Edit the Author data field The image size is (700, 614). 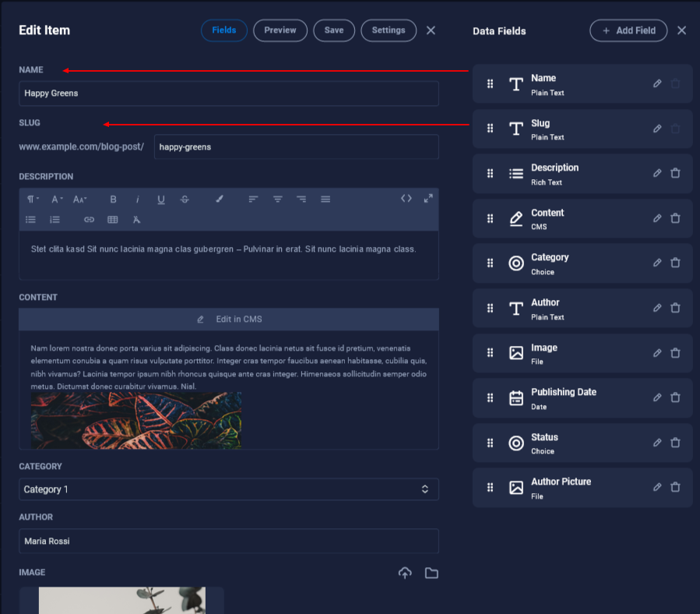tap(657, 308)
